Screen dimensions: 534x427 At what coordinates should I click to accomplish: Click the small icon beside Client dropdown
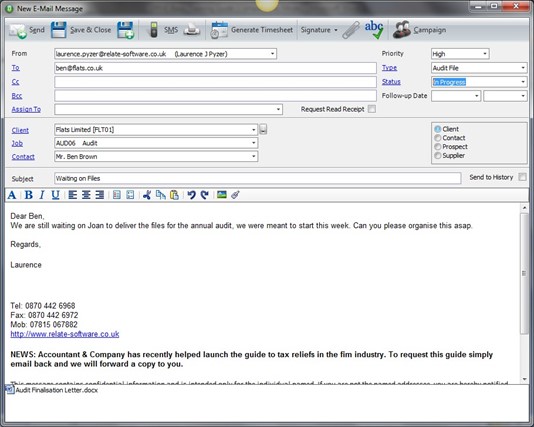[x=263, y=129]
